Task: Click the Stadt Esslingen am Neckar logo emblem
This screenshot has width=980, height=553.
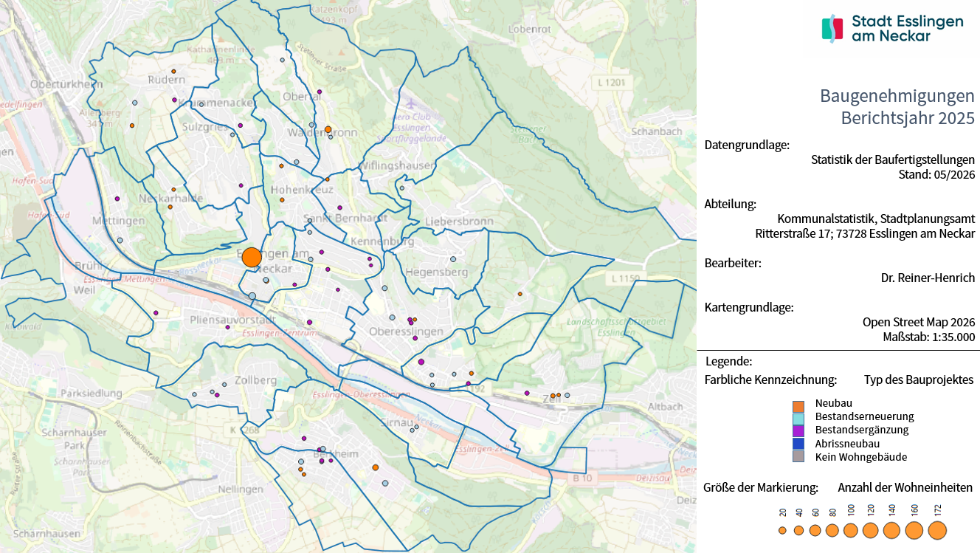Action: pyautogui.click(x=832, y=28)
